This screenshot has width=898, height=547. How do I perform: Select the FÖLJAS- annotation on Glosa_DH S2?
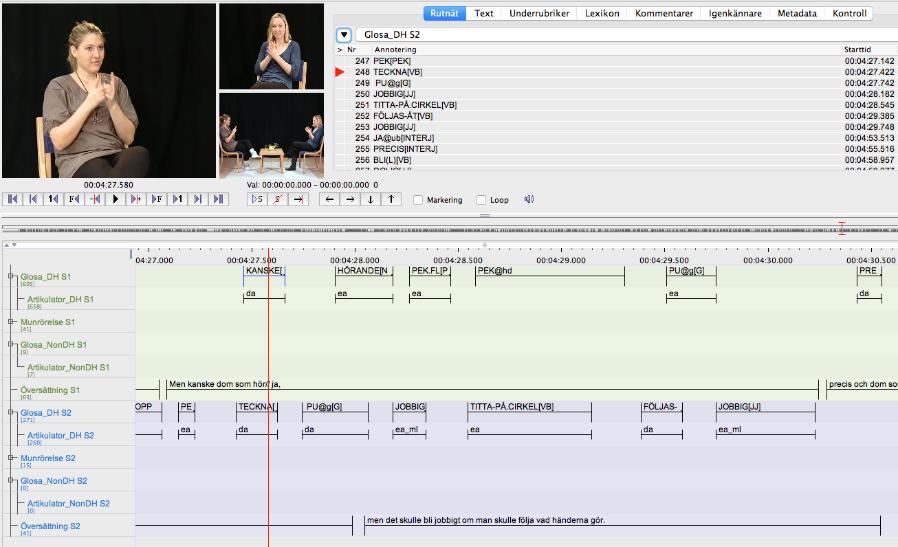661,412
